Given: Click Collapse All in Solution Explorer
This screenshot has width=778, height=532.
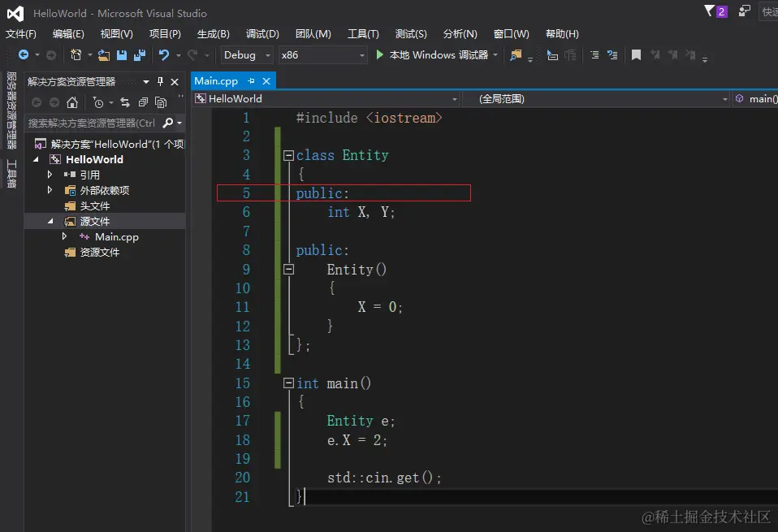Looking at the screenshot, I should tap(143, 102).
